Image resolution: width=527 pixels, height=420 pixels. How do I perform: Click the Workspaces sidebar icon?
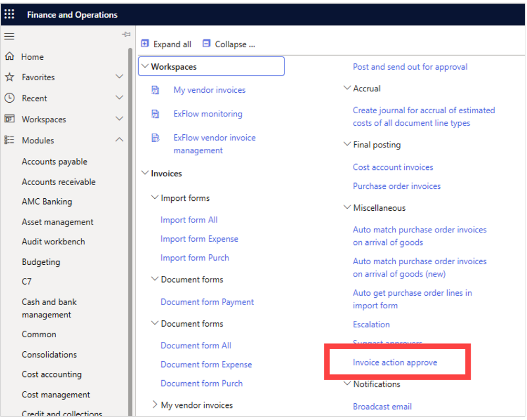pyautogui.click(x=9, y=119)
